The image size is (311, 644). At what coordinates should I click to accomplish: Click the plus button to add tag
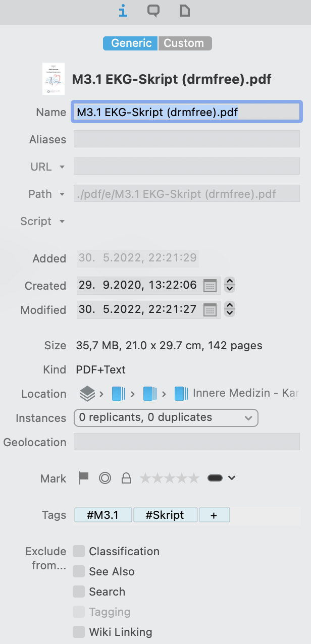pos(214,515)
